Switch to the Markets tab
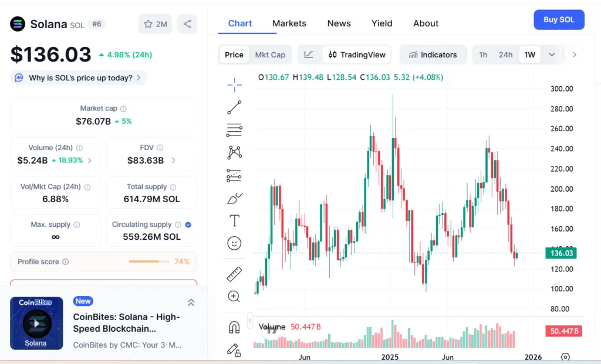This screenshot has height=364, width=601. [289, 23]
